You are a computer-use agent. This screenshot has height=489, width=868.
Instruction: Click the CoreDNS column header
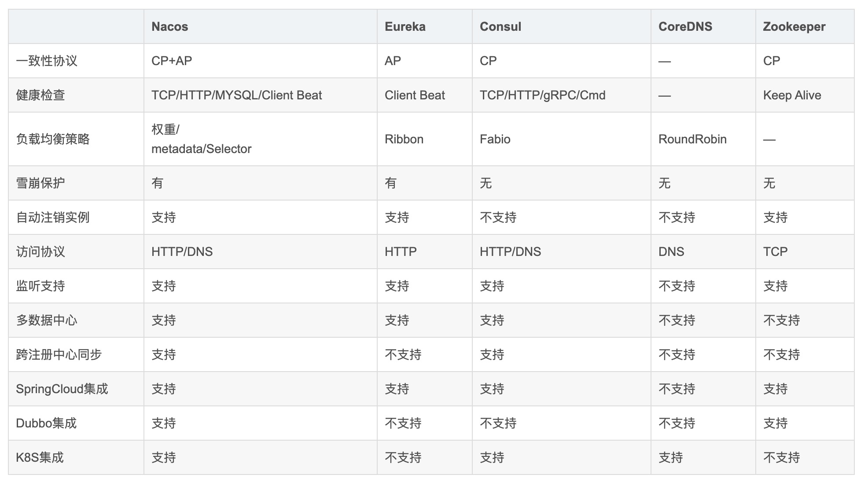click(685, 27)
